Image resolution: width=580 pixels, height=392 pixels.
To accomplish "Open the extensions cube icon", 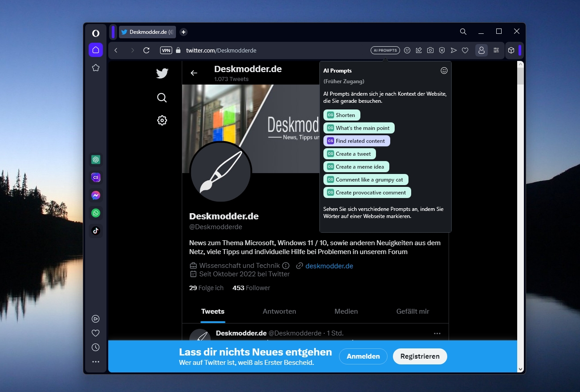I will [511, 50].
